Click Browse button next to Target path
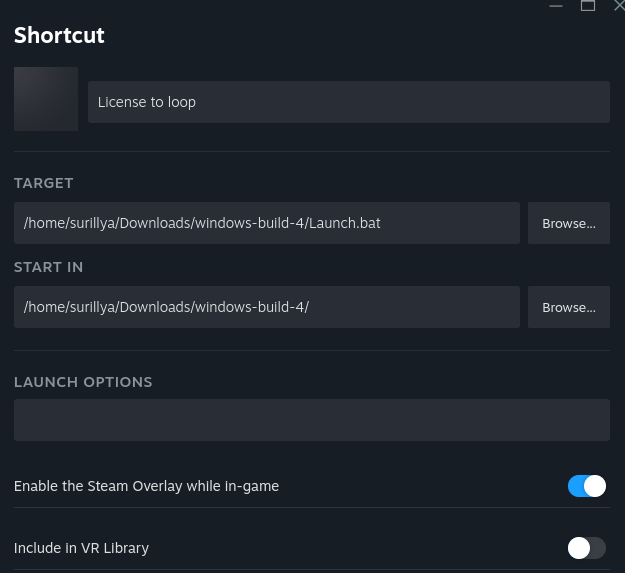625x573 pixels. pos(568,223)
